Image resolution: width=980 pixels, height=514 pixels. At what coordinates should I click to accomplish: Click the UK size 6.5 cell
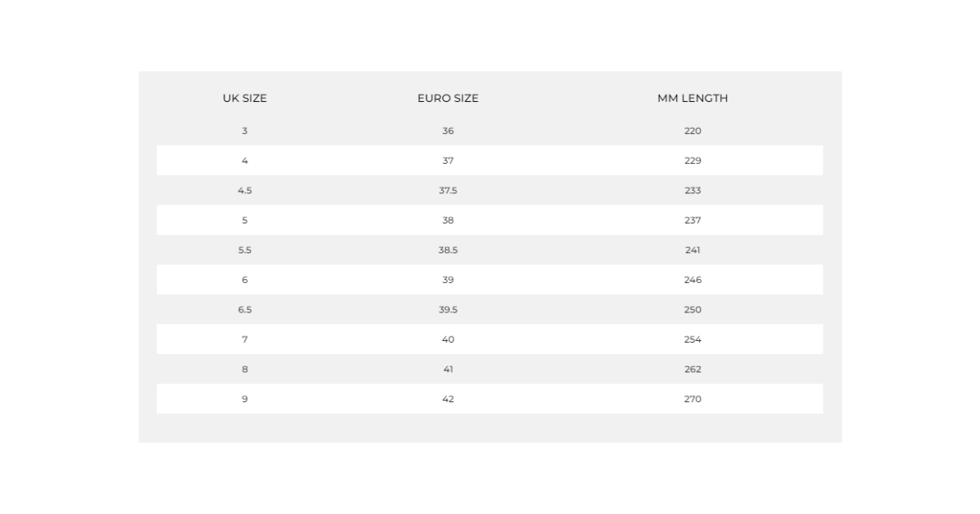click(x=244, y=309)
